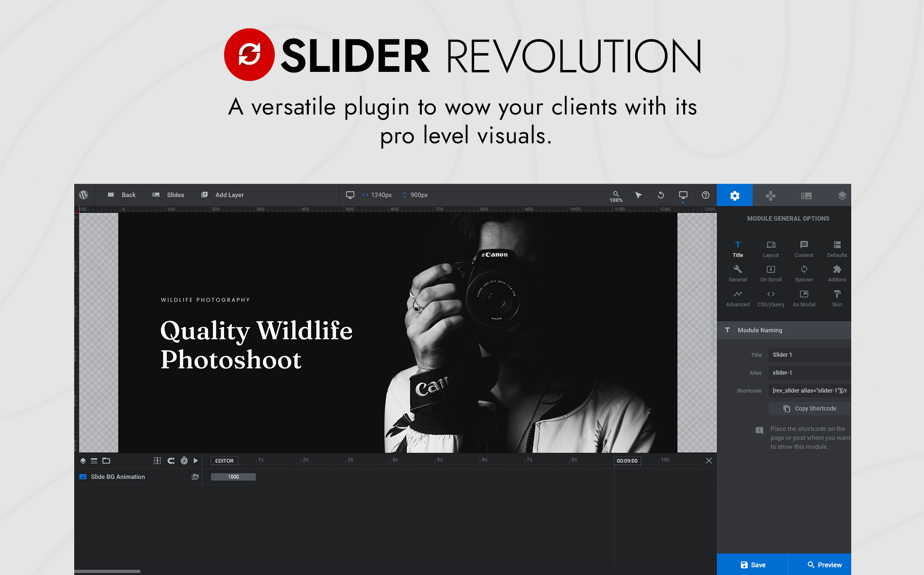Play the timeline animation
Screen dimensions: 924x575
point(195,460)
